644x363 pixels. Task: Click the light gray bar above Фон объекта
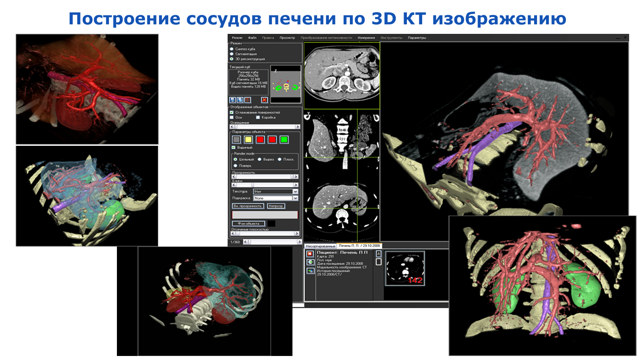265,215
